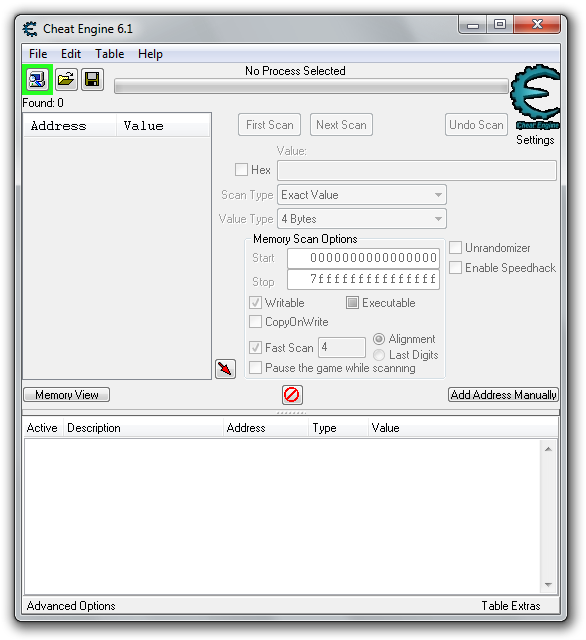This screenshot has width=586, height=640.
Task: Select the Alignment radio button
Action: (379, 339)
